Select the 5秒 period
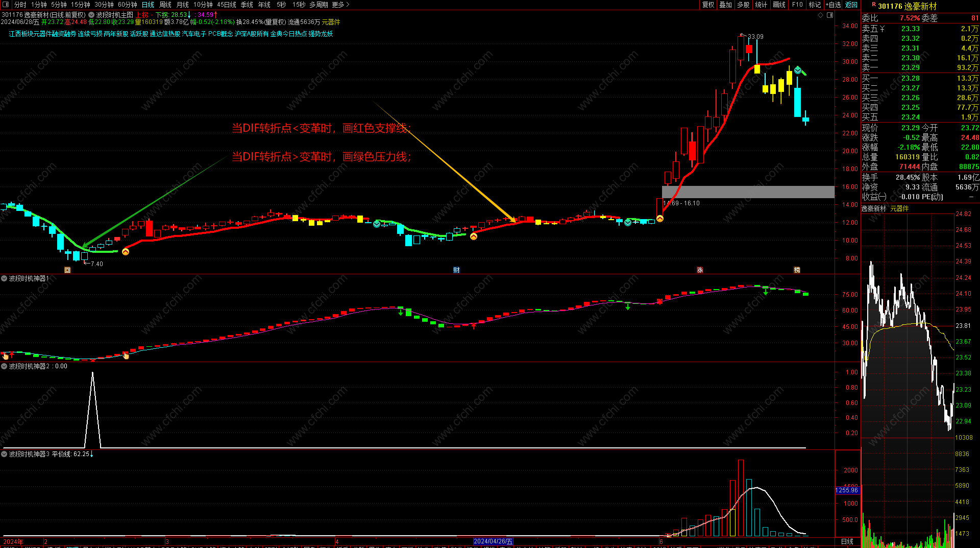 tap(282, 5)
